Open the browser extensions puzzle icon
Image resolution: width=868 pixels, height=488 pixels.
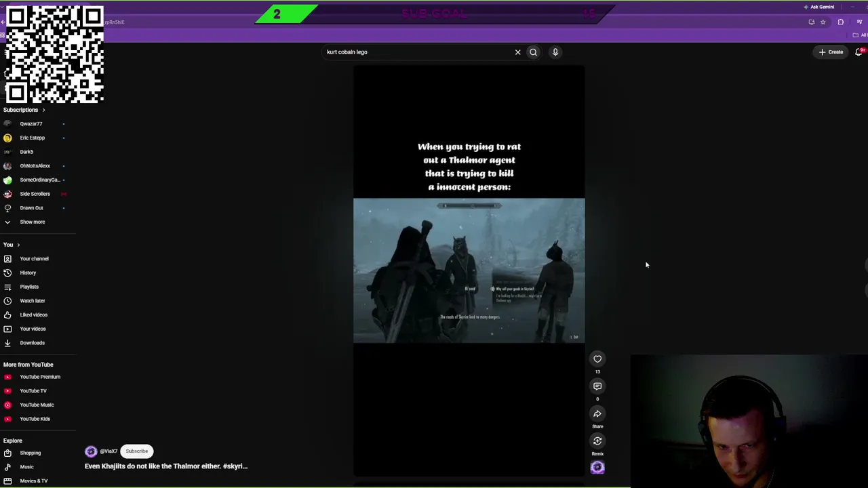click(841, 22)
